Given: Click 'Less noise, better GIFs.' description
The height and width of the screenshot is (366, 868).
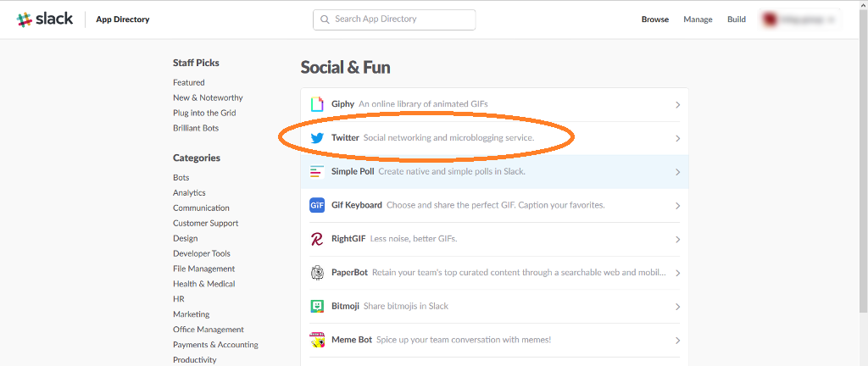Looking at the screenshot, I should click(x=414, y=239).
